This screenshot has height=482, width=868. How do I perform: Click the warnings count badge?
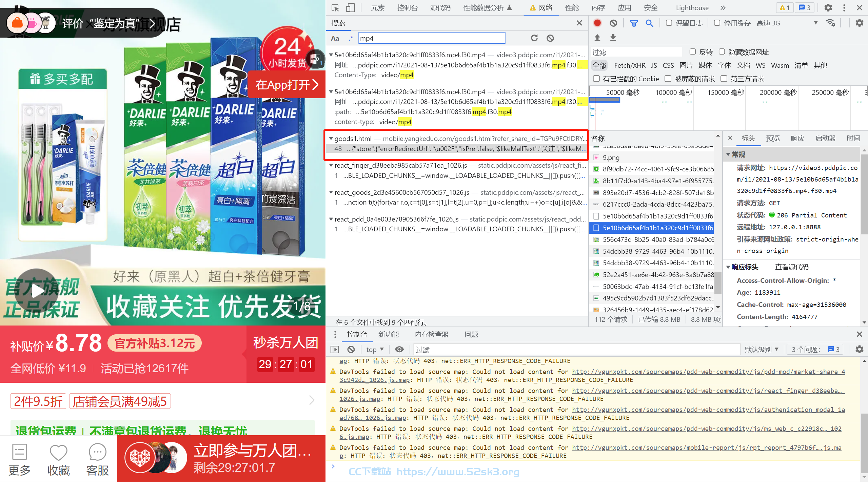point(784,8)
